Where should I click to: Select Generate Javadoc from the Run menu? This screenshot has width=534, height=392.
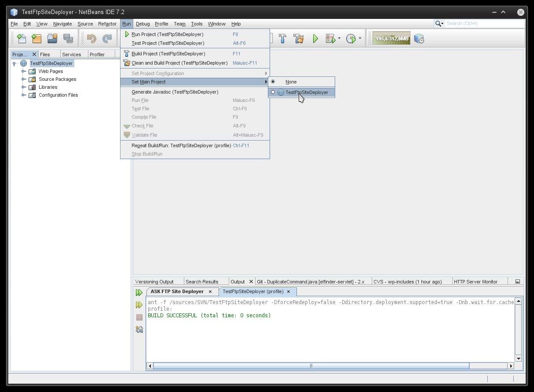point(175,92)
